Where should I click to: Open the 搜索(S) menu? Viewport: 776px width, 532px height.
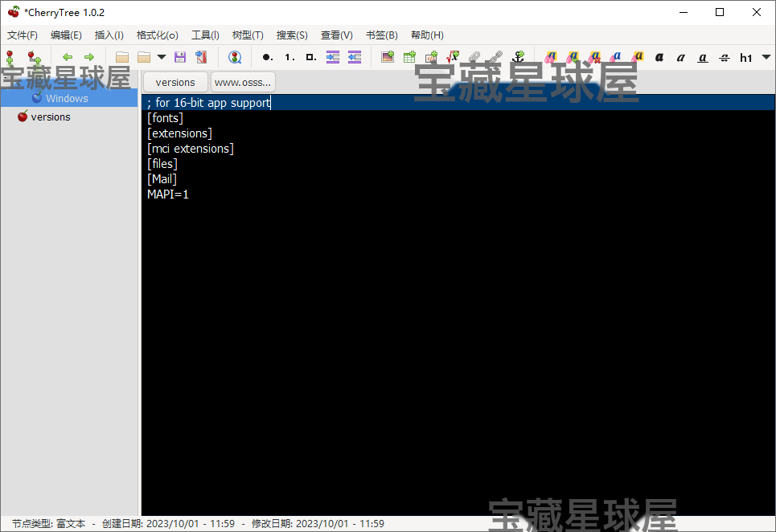[292, 35]
